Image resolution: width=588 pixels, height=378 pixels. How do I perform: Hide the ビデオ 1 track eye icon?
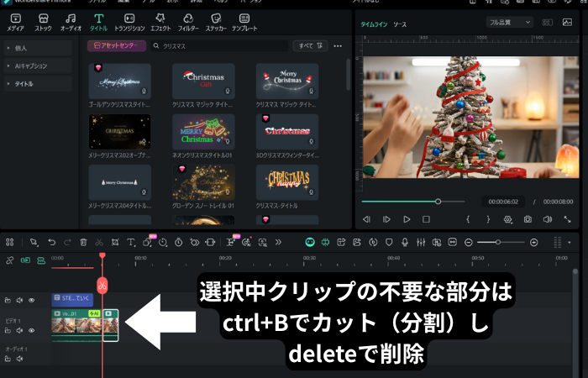point(32,330)
